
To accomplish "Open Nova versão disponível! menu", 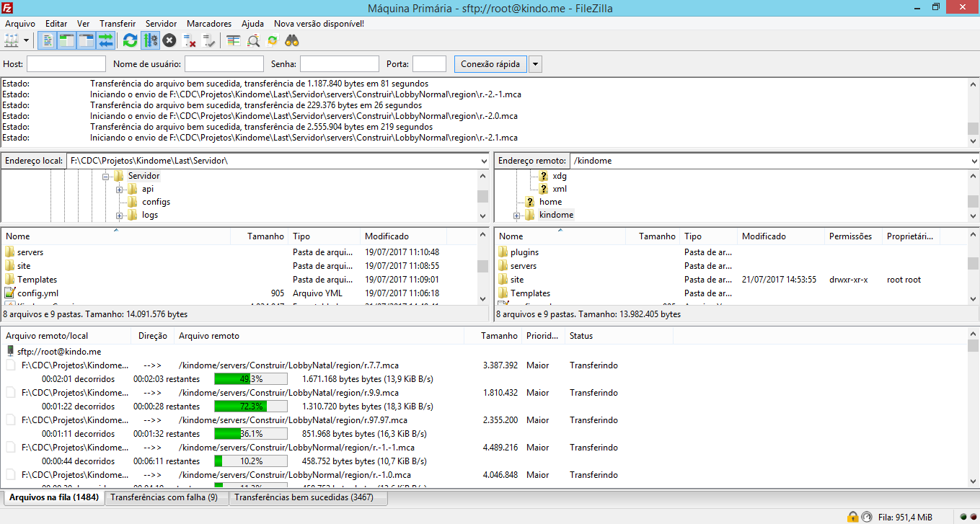I will pyautogui.click(x=319, y=24).
